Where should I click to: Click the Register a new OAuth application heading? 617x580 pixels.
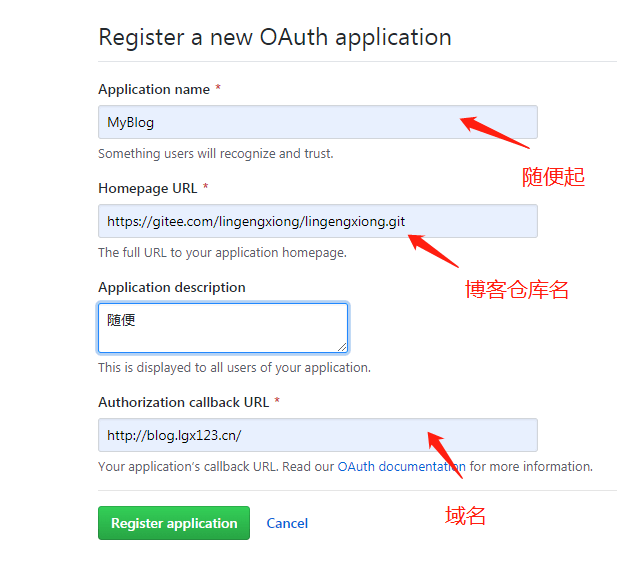(274, 37)
